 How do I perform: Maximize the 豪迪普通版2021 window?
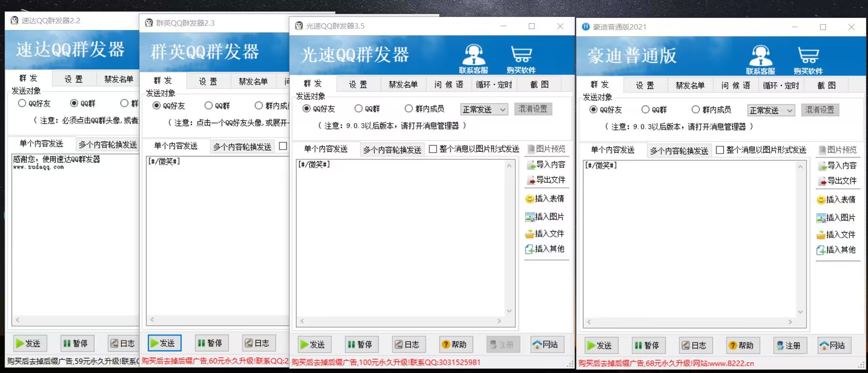(x=823, y=27)
